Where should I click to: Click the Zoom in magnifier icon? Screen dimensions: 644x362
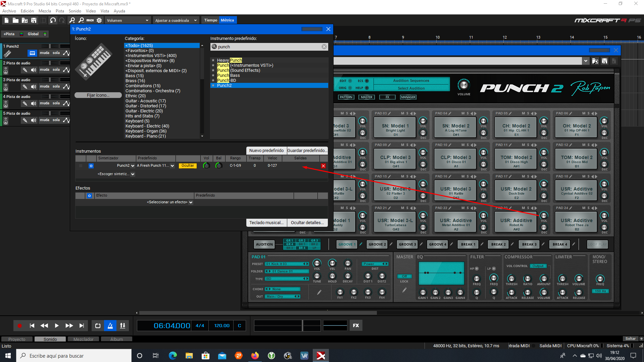[x=72, y=20]
